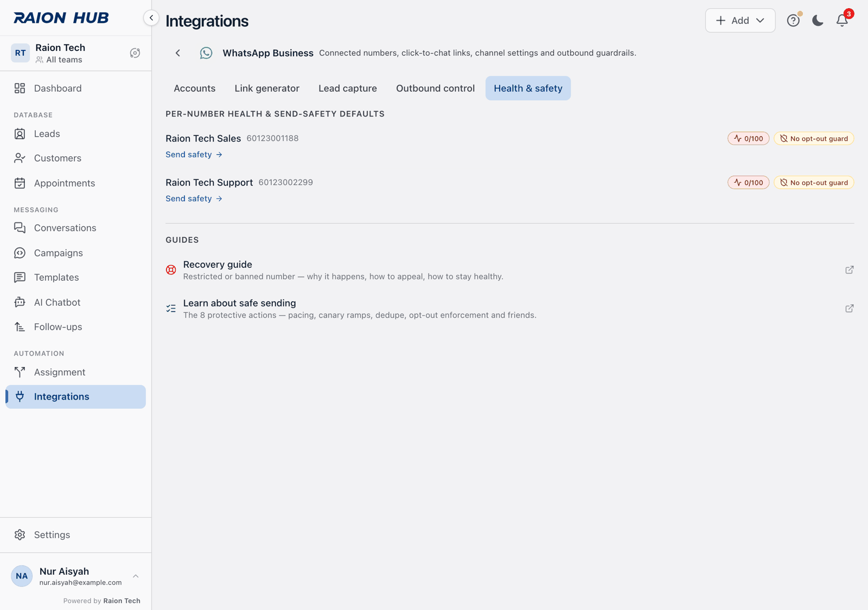
Task: Open Templates in the sidebar
Action: click(75, 278)
